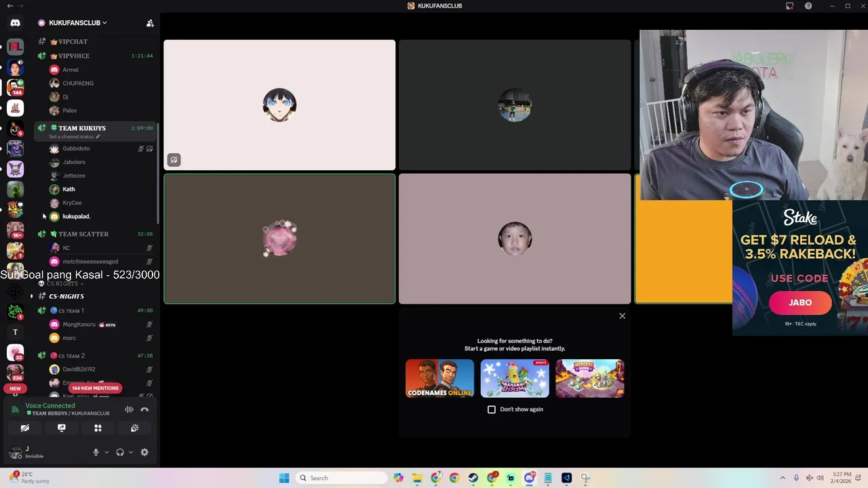Open the inbox icon in title bar
868x488 pixels.
(789, 6)
